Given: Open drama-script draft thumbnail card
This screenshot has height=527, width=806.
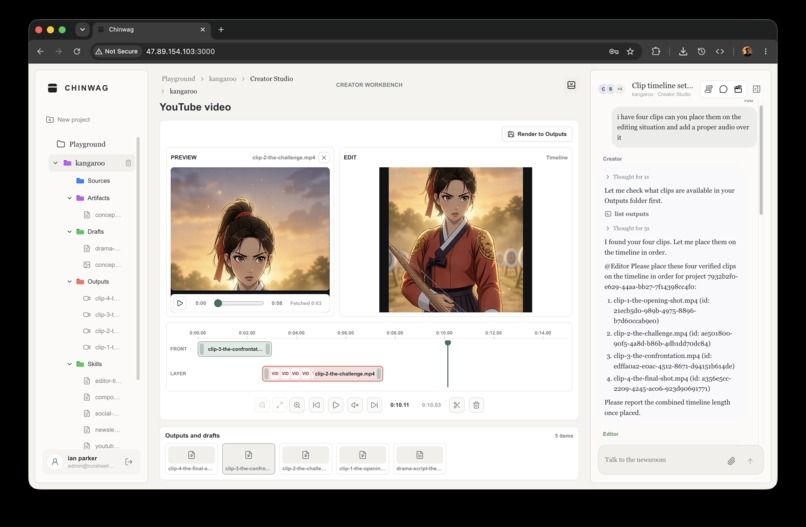Looking at the screenshot, I should (x=419, y=459).
